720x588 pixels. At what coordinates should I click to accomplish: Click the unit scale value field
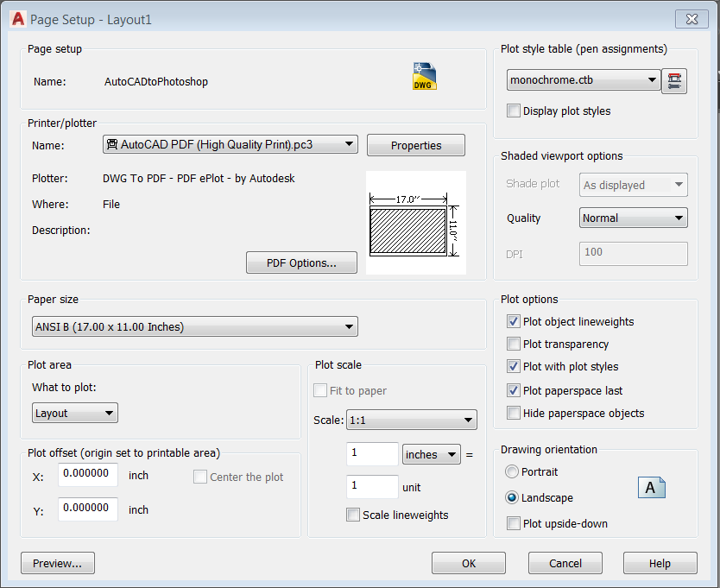(372, 486)
